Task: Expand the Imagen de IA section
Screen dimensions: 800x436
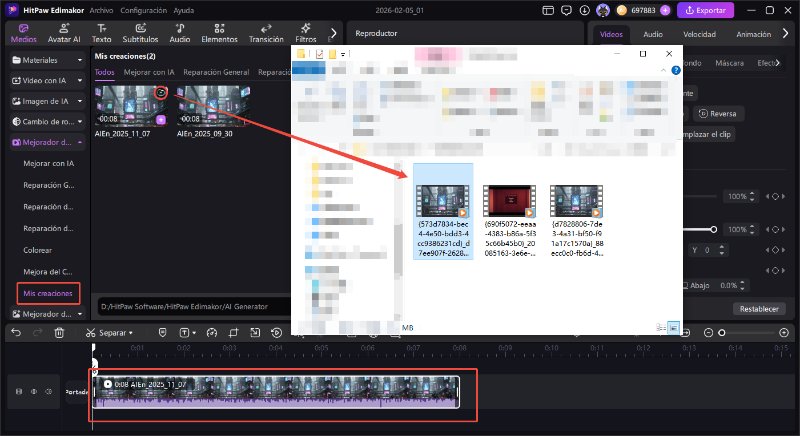Action: coord(47,101)
